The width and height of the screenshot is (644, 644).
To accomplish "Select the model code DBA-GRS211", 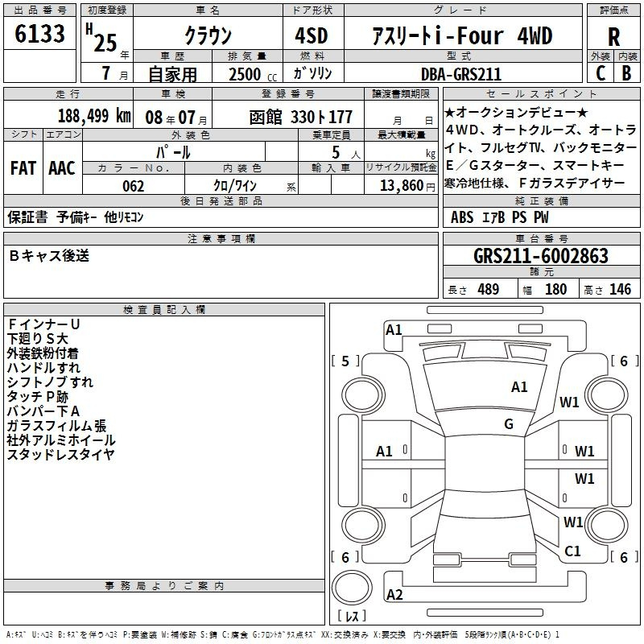I will [x=461, y=74].
